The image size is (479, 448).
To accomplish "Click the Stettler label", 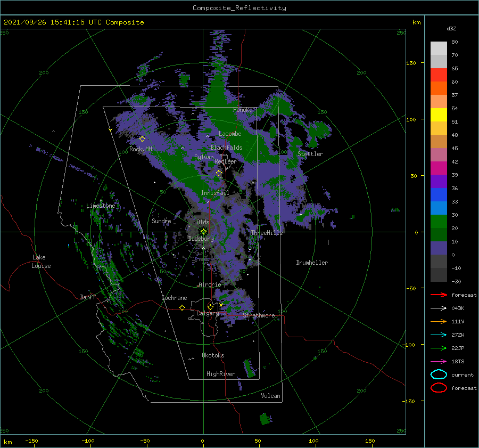I will 310,154.
